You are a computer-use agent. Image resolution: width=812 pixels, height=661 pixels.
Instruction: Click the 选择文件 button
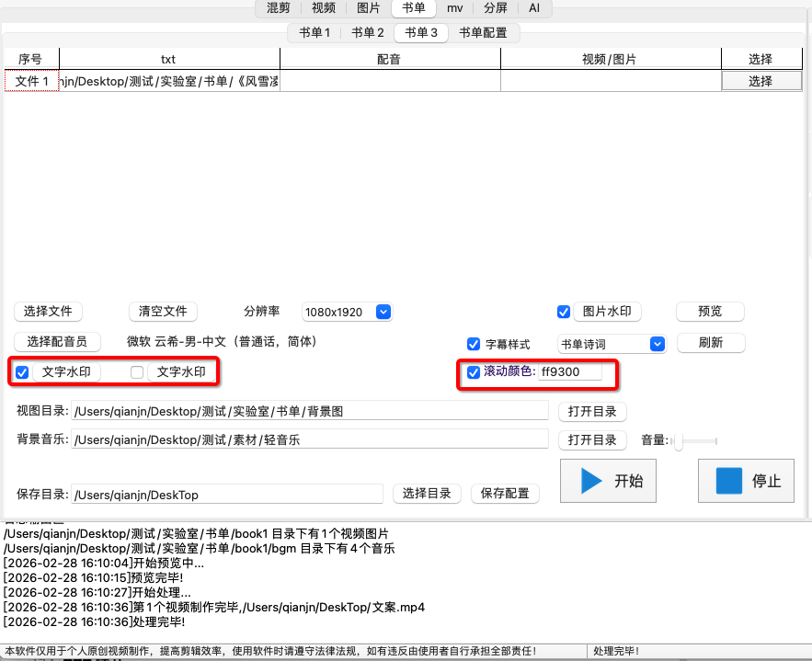[x=48, y=312]
